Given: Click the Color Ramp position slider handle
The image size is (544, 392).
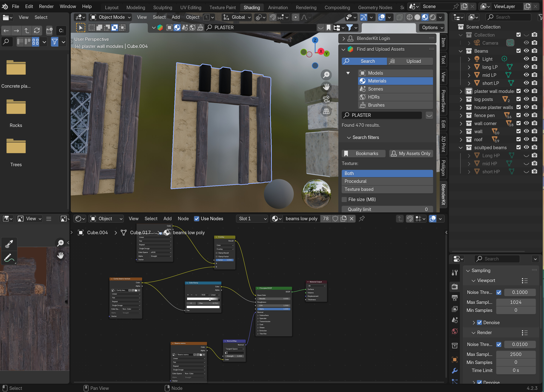Looking at the screenshot, I should coord(210,299).
